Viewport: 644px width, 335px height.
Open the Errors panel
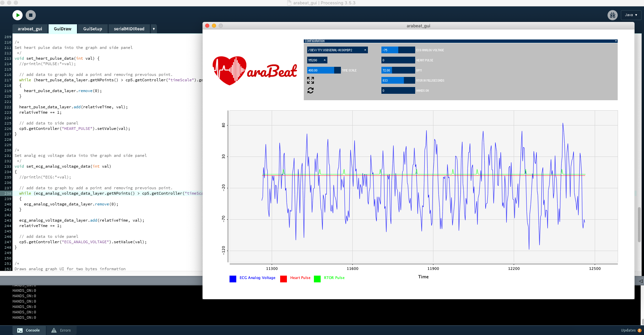(61, 330)
